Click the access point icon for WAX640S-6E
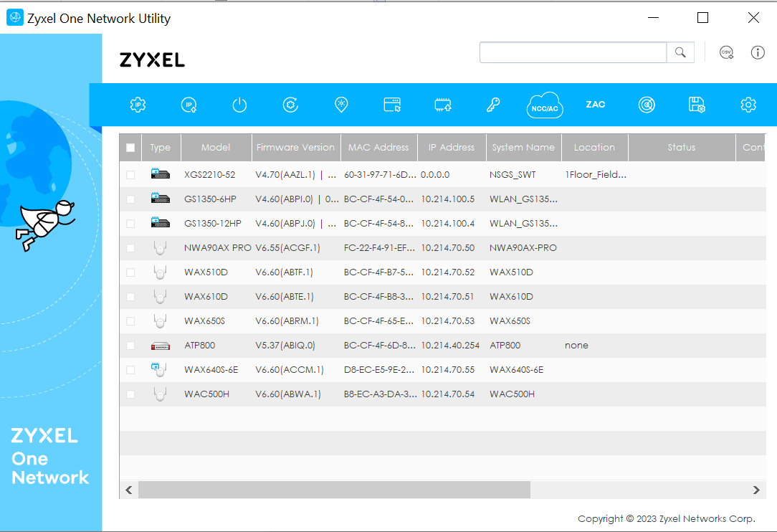The image size is (777, 532). [159, 369]
